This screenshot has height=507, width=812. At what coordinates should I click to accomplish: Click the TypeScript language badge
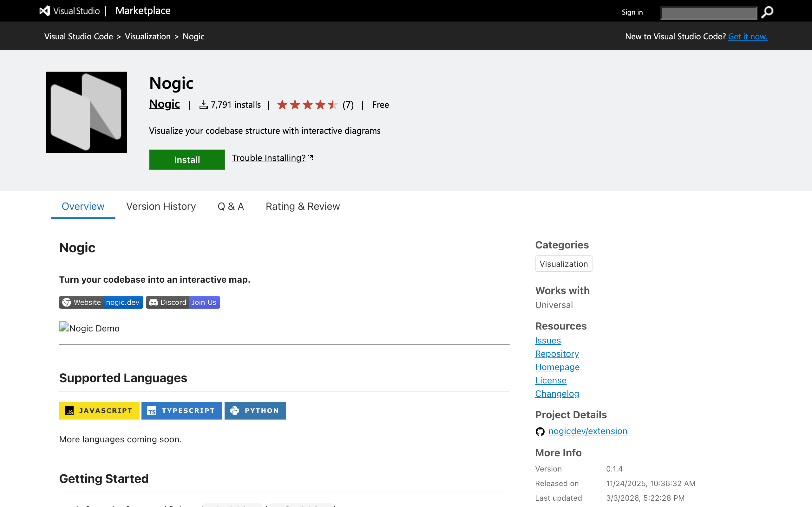pyautogui.click(x=181, y=410)
